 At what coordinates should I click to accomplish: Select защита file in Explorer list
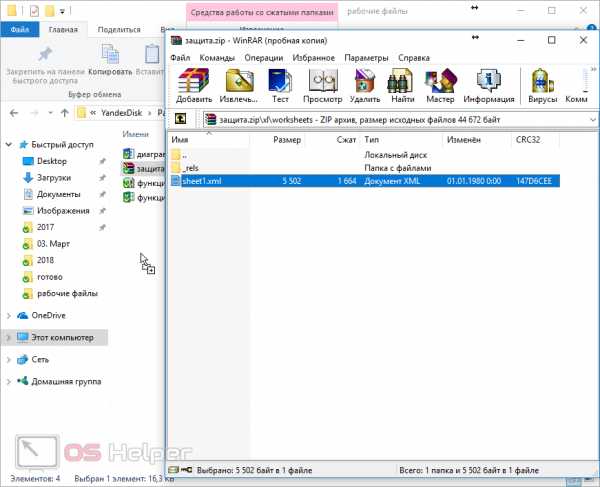[x=144, y=168]
